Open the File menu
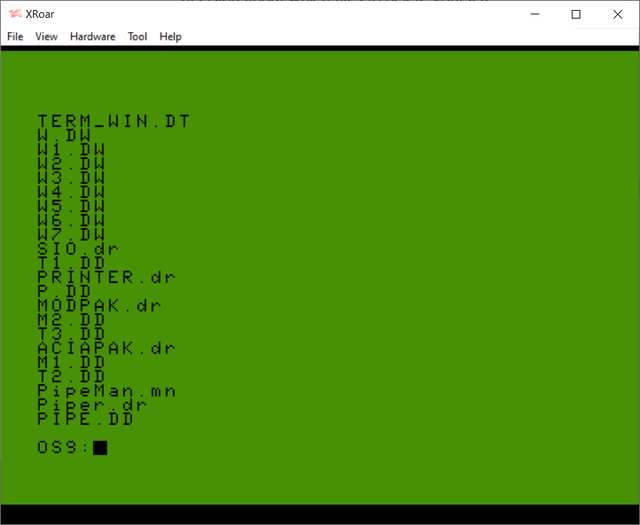 [15, 37]
